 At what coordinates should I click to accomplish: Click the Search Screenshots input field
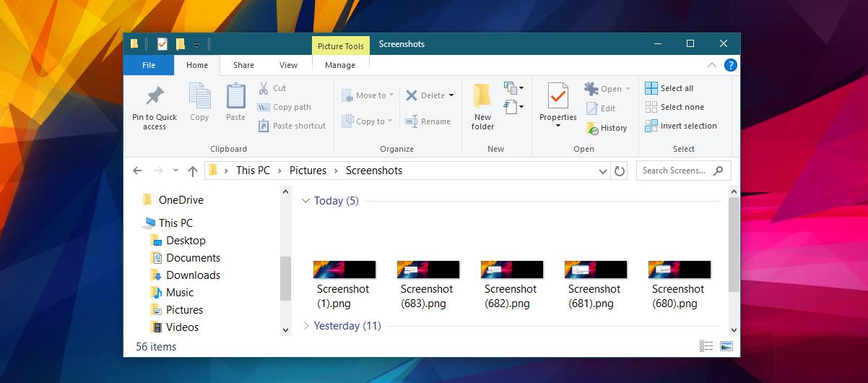tap(683, 171)
